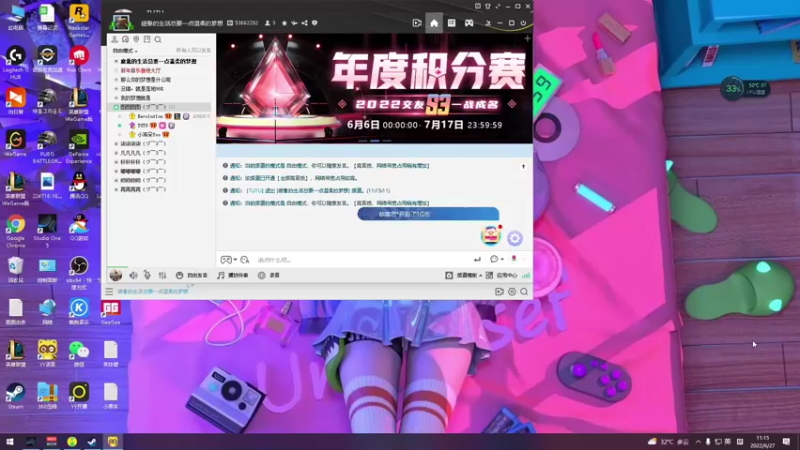This screenshot has height=450, width=800.
Task: Toggle 自由发言 free speech mode
Action: (191, 275)
